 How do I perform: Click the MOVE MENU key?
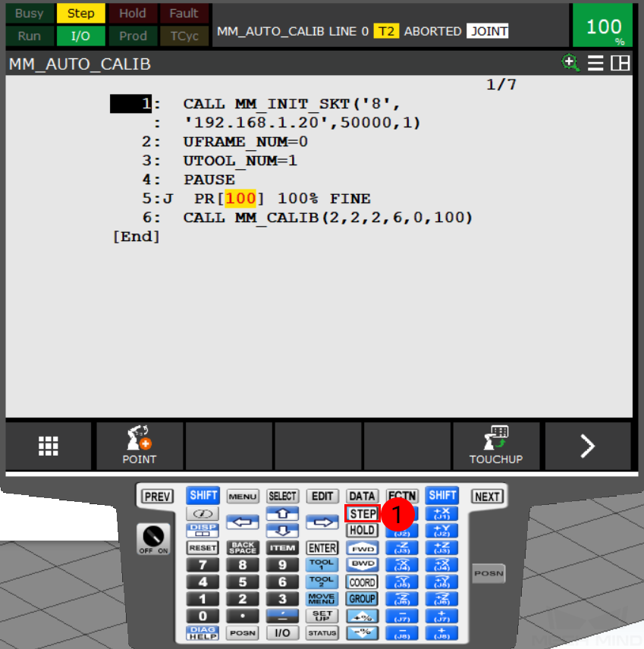click(322, 598)
